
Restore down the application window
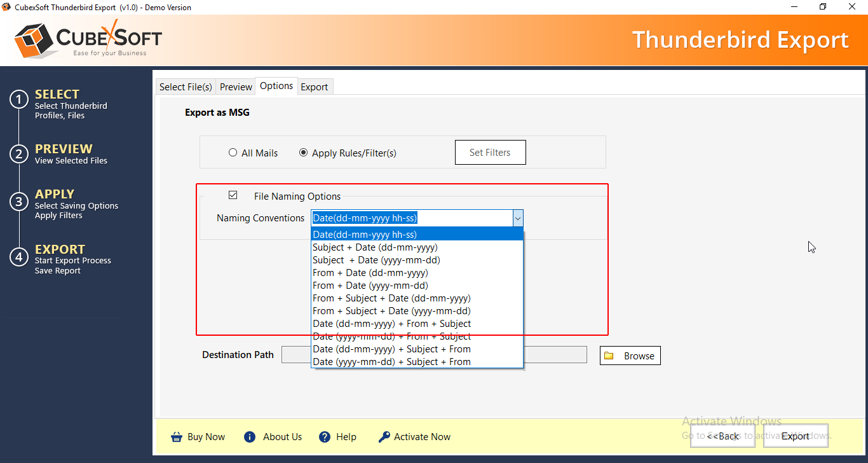click(x=823, y=7)
